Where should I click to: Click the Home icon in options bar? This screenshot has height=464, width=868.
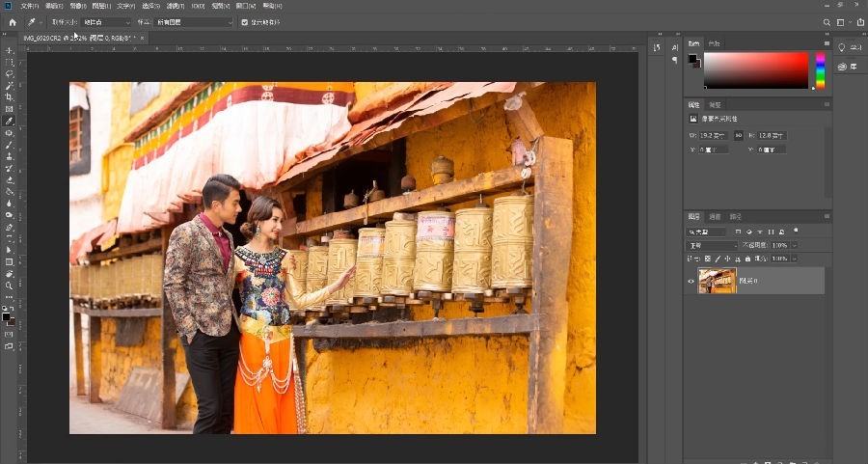pos(13,21)
